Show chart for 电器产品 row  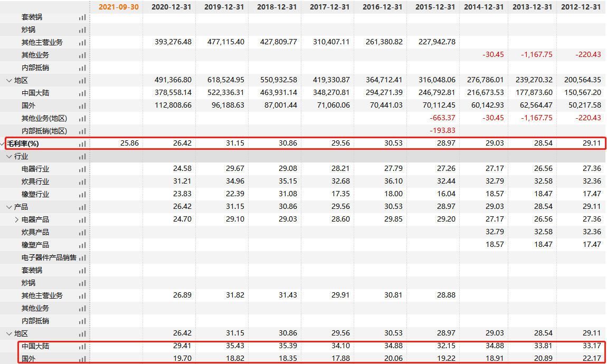click(x=82, y=219)
